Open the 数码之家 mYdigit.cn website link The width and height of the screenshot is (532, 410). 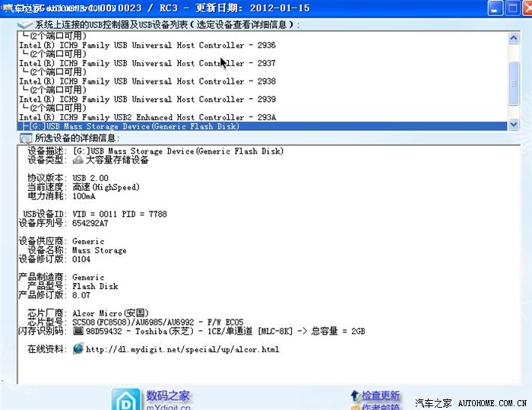168,396
